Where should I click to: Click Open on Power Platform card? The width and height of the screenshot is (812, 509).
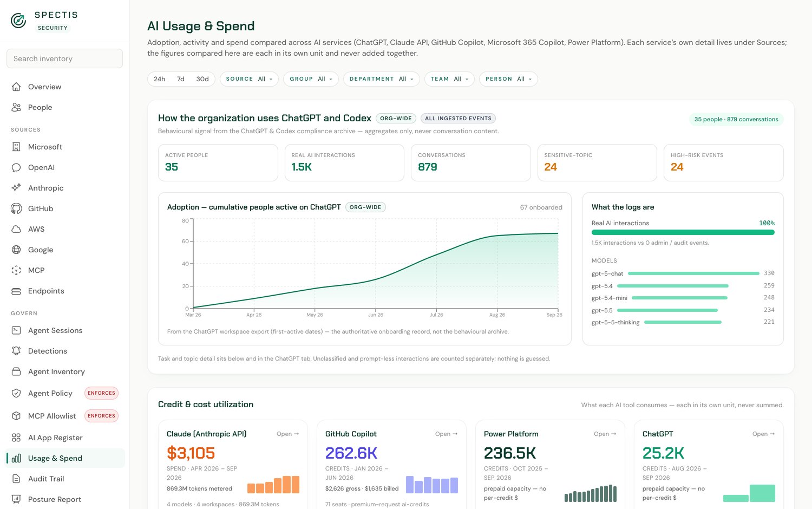pyautogui.click(x=605, y=434)
